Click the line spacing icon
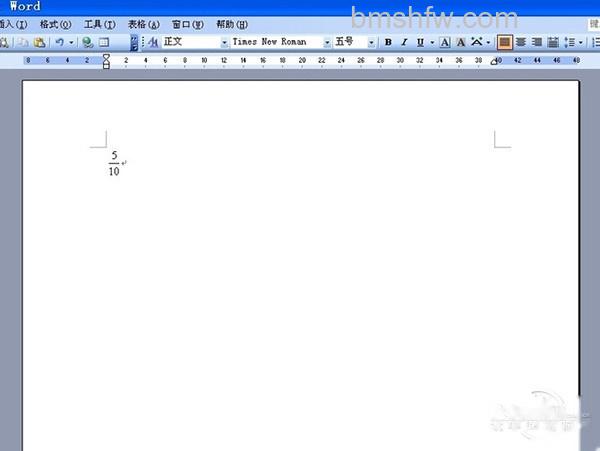The width and height of the screenshot is (600, 451). (x=570, y=42)
